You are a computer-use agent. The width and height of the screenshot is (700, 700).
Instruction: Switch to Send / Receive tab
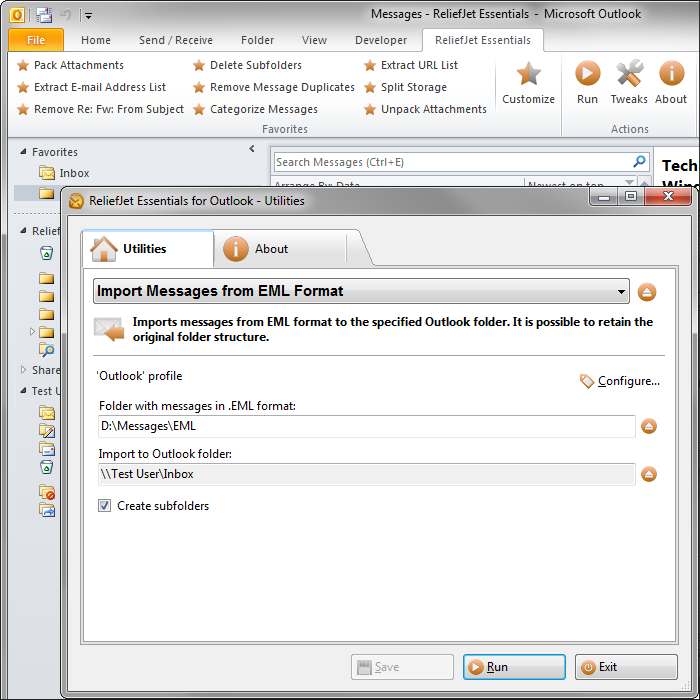click(x=175, y=40)
